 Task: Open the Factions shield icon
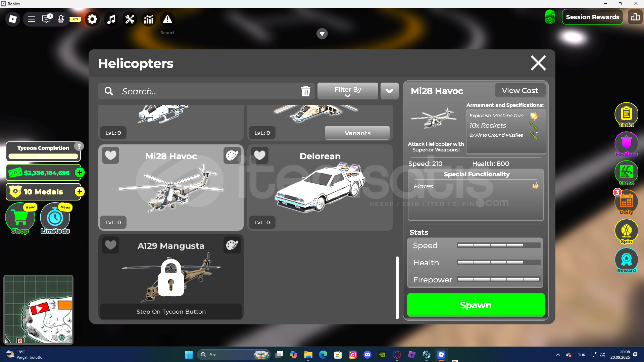click(626, 144)
